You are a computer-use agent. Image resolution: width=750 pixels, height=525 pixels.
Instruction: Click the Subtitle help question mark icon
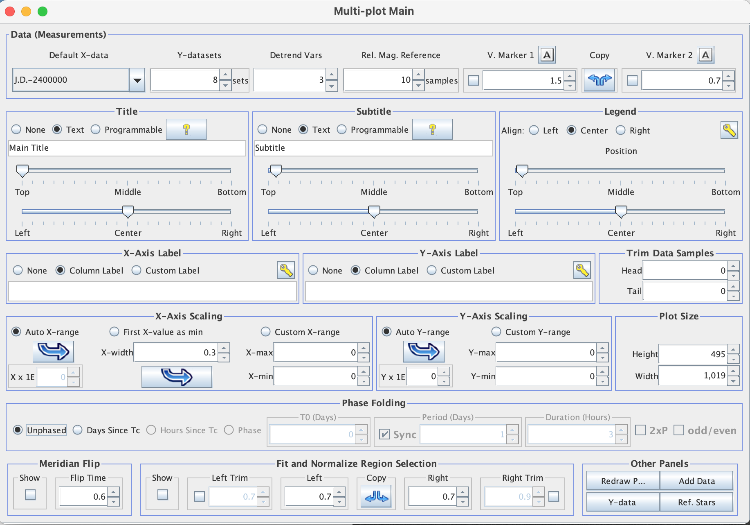point(432,129)
